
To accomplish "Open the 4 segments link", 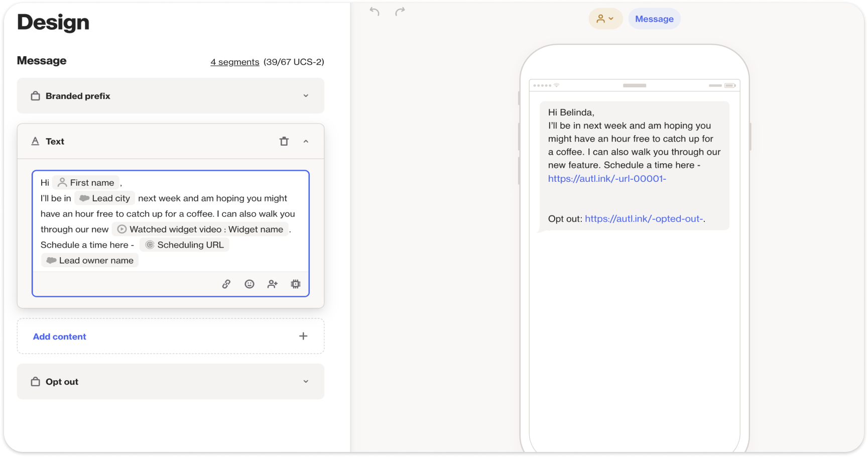I will click(x=235, y=62).
